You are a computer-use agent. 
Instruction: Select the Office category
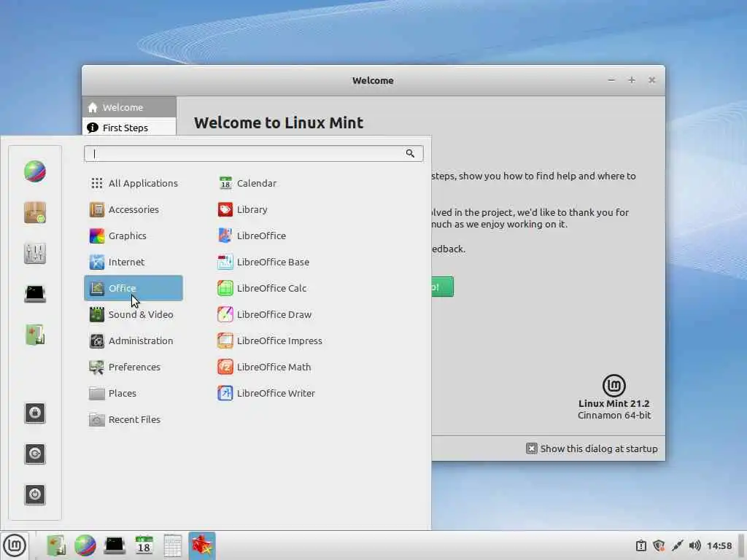click(133, 288)
